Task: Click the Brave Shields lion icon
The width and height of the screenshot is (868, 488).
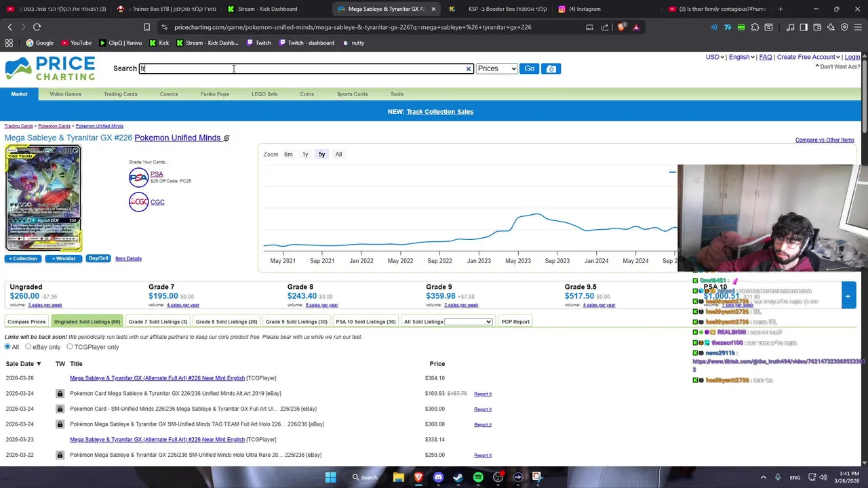Action: pos(621,27)
